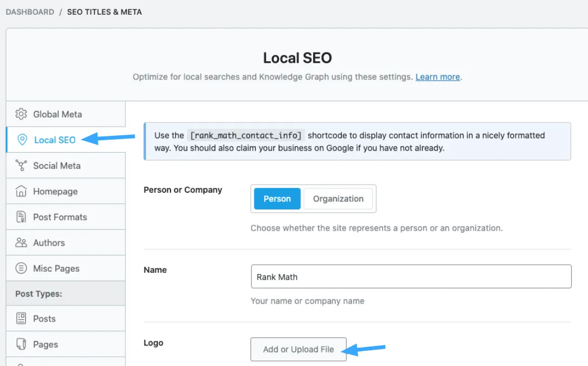Click the Person or Company label
The image size is (588, 366).
point(183,189)
